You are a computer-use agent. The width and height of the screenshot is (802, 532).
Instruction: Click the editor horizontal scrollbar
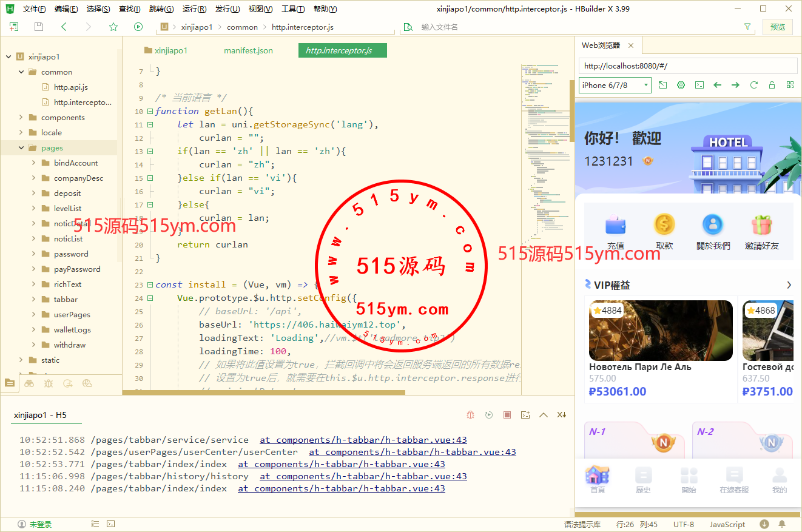point(263,392)
